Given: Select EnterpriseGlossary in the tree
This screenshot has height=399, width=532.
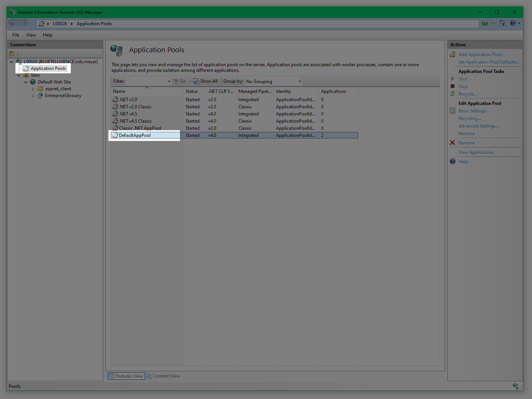Looking at the screenshot, I should pyautogui.click(x=63, y=96).
